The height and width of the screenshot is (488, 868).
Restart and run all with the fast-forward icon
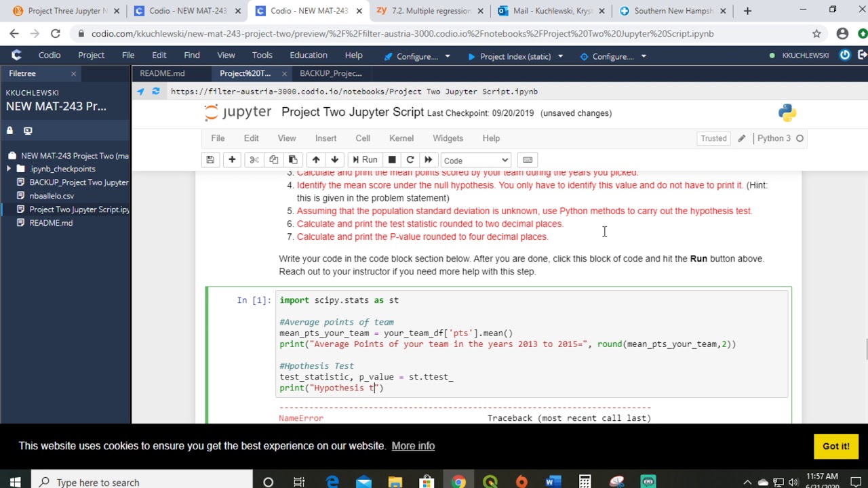point(428,160)
